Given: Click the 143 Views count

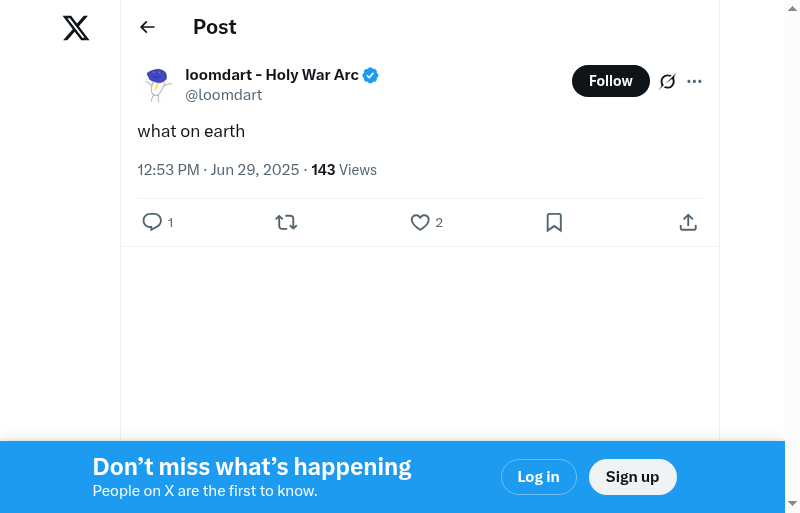Looking at the screenshot, I should pos(344,170).
